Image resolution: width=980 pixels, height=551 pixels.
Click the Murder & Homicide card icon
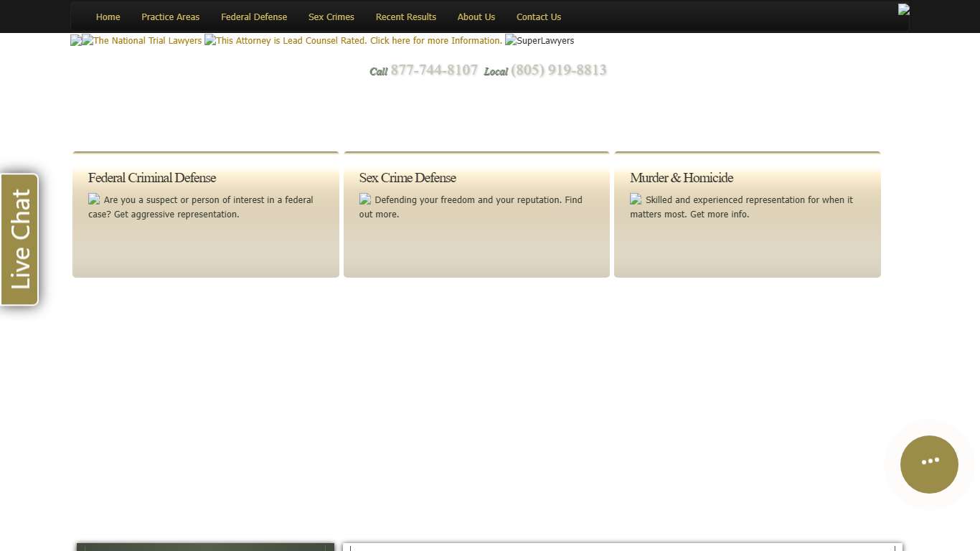point(636,199)
